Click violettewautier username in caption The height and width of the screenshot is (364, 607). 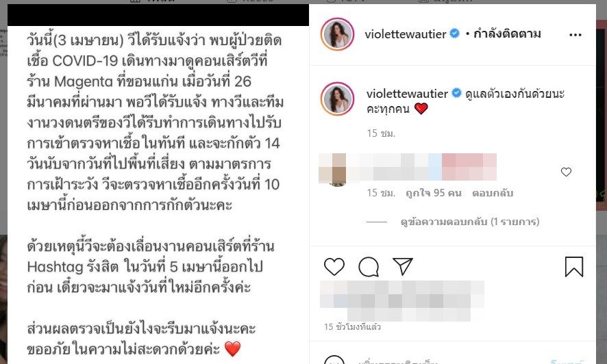(407, 94)
